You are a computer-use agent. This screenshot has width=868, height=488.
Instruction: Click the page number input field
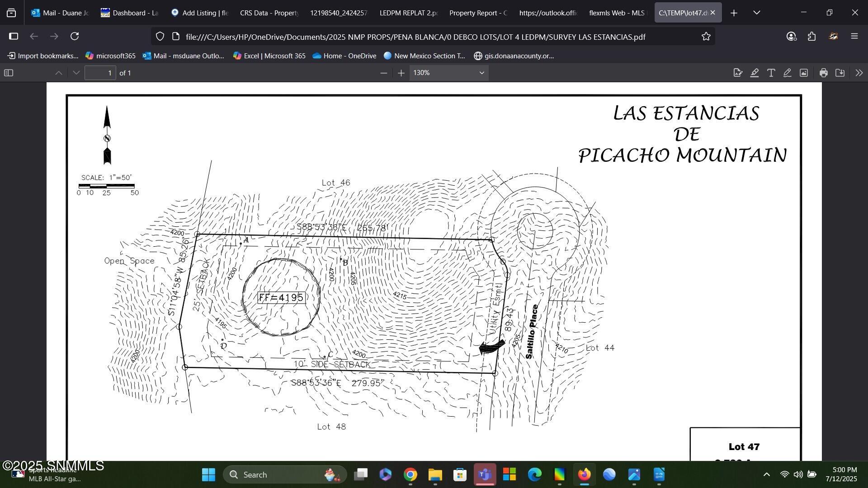tap(100, 72)
